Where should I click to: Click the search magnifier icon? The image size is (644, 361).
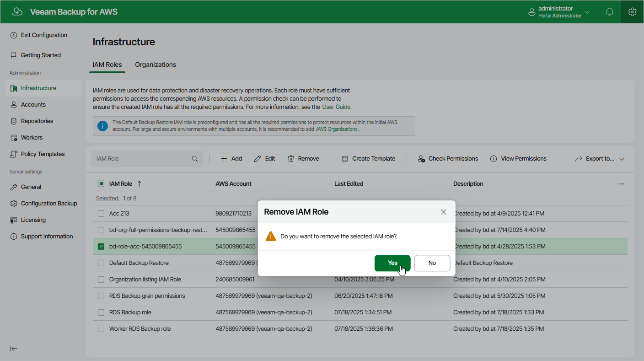coord(195,159)
